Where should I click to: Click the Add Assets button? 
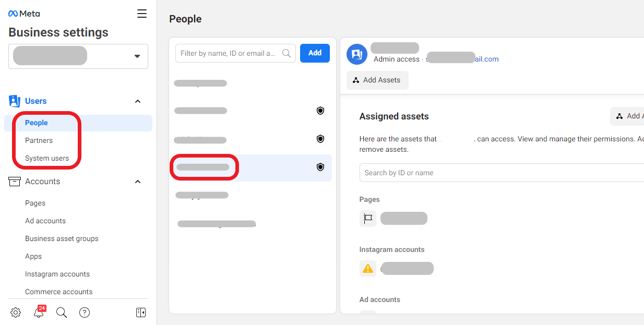click(x=377, y=80)
